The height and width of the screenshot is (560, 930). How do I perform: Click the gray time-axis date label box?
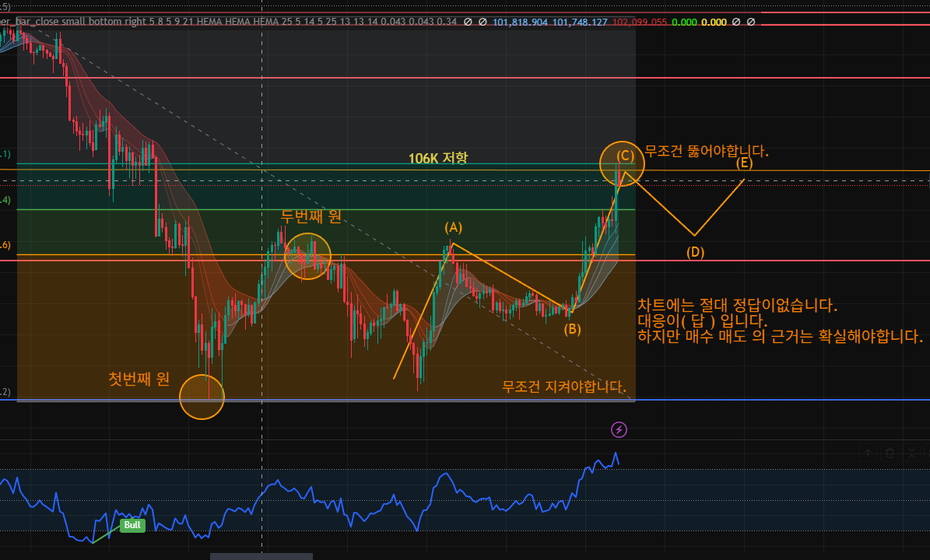(x=261, y=555)
